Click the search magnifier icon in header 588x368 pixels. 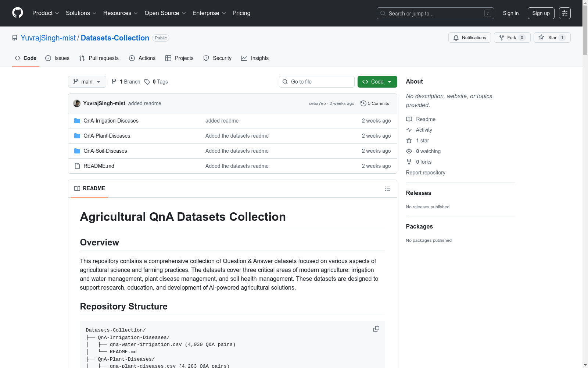point(383,13)
